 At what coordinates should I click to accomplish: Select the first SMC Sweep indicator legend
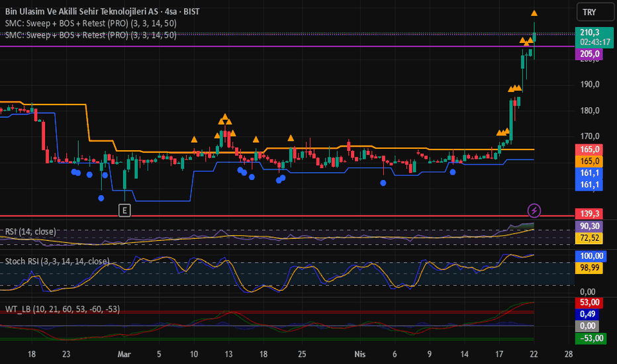[x=91, y=23]
